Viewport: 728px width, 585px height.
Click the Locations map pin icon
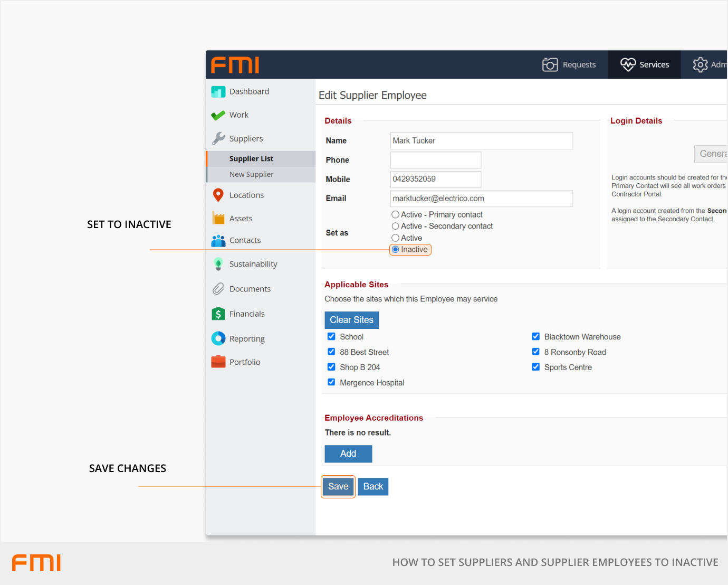[218, 195]
